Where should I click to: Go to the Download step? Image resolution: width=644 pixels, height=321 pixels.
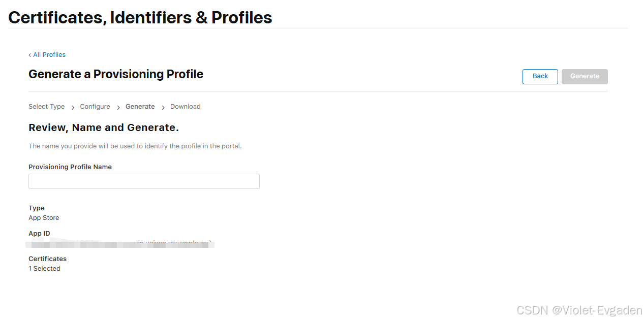[x=185, y=107]
